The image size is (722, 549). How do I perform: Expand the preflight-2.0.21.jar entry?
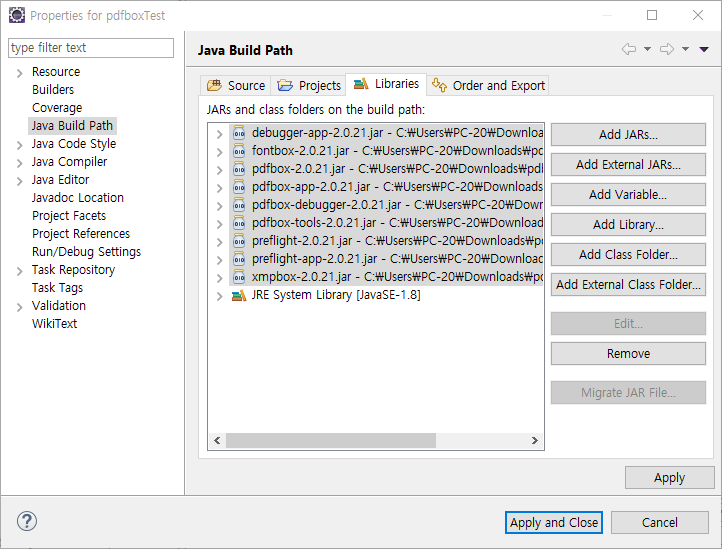point(220,242)
